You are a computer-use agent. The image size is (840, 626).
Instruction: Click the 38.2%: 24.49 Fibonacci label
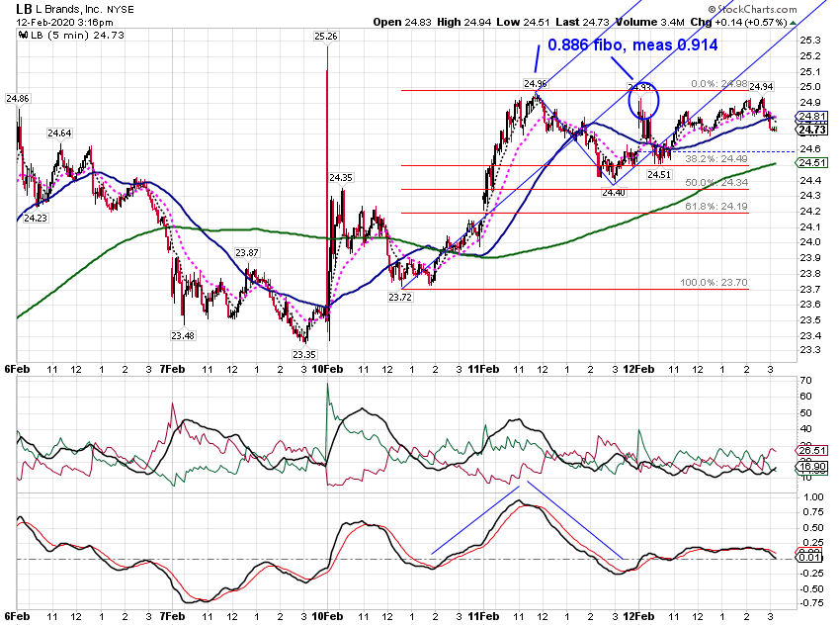[x=716, y=158]
